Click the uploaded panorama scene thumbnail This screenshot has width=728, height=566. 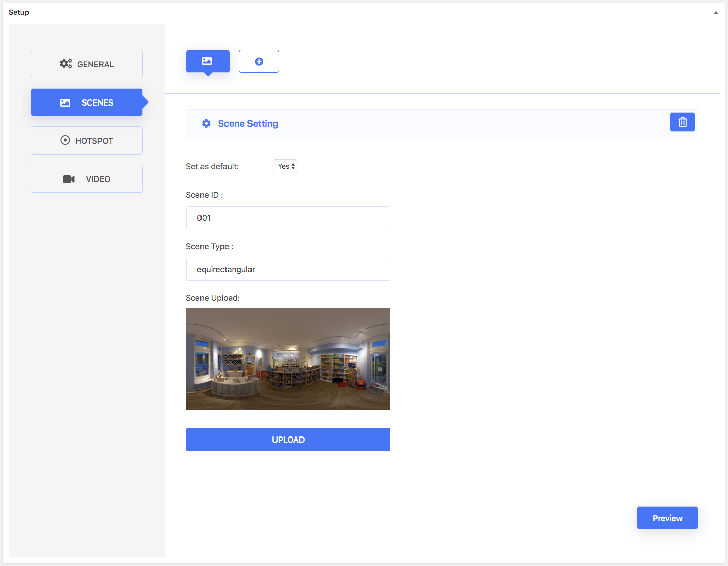288,359
